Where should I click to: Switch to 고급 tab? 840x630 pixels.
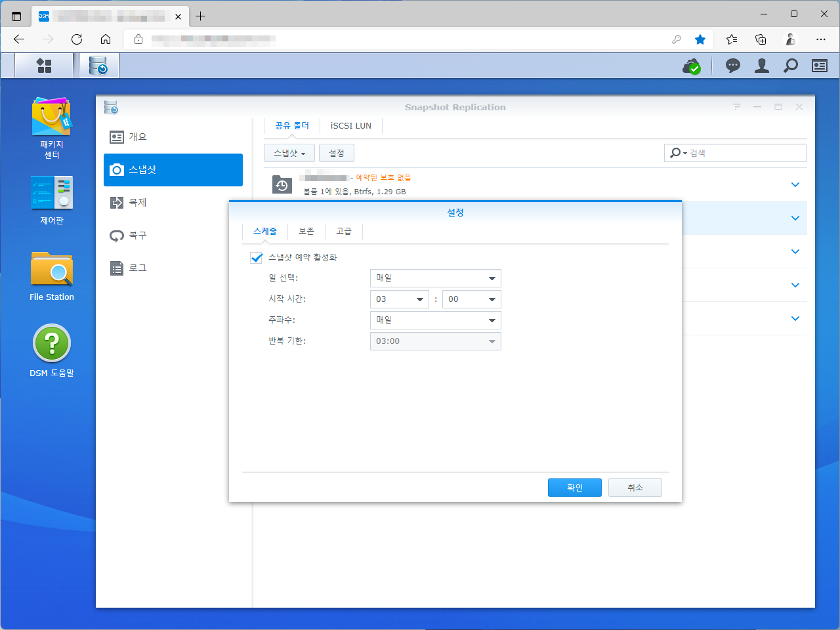[x=344, y=231]
